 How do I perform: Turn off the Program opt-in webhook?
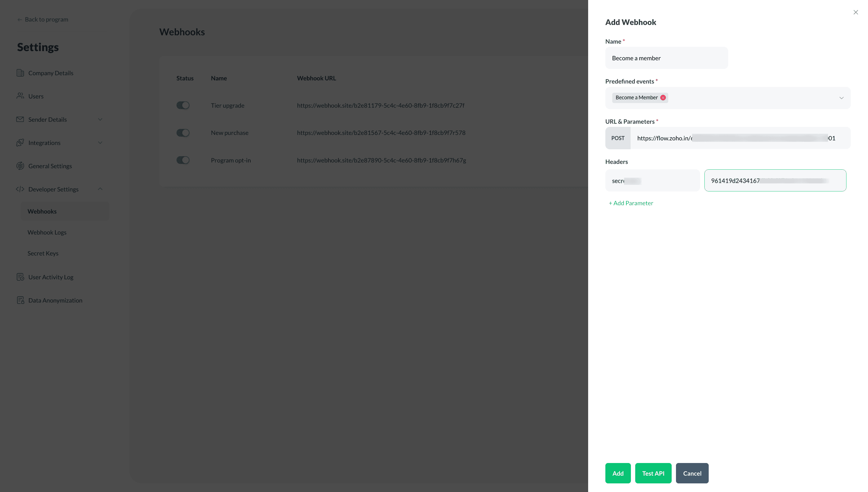tap(183, 160)
